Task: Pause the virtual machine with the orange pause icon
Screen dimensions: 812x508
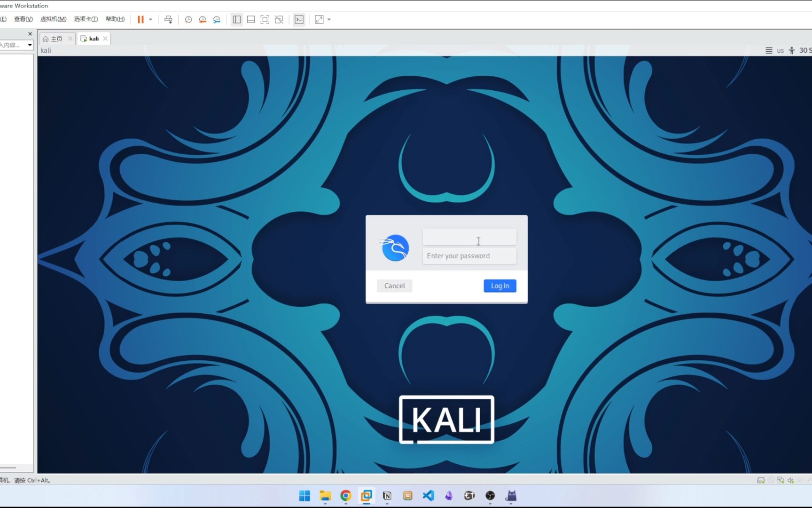Action: 141,19
